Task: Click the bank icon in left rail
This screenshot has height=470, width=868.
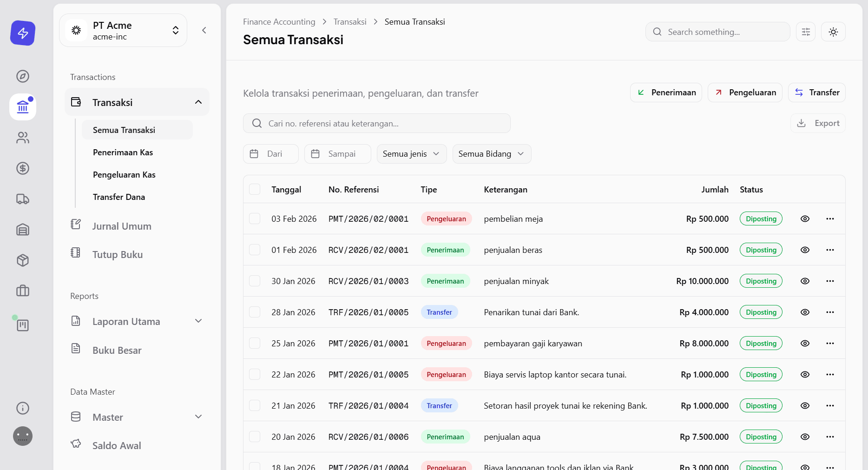Action: (23, 107)
